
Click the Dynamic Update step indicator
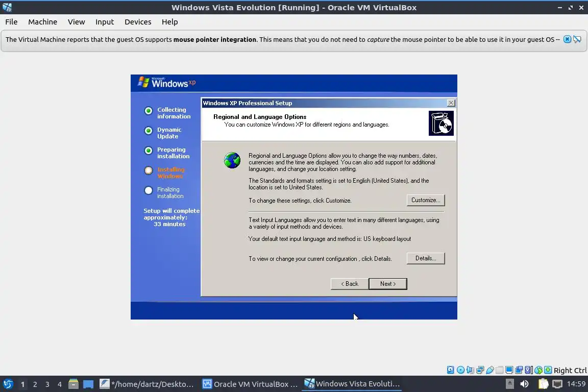pos(149,131)
